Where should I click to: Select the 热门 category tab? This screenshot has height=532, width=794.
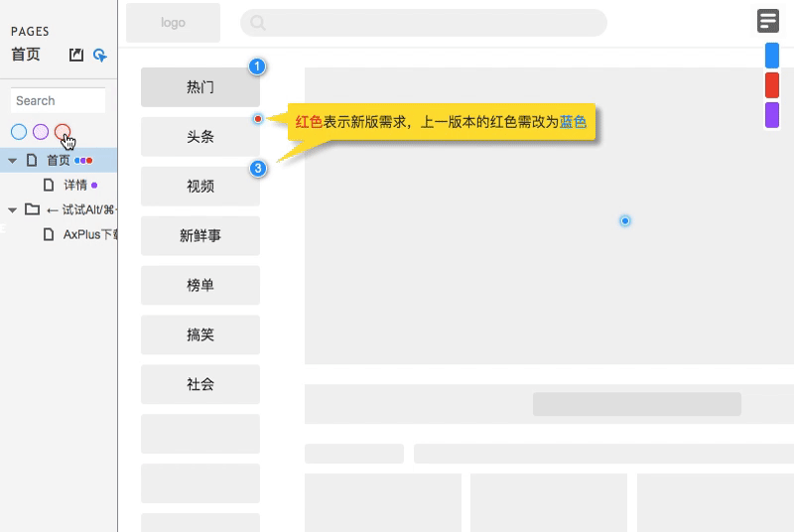click(x=200, y=87)
